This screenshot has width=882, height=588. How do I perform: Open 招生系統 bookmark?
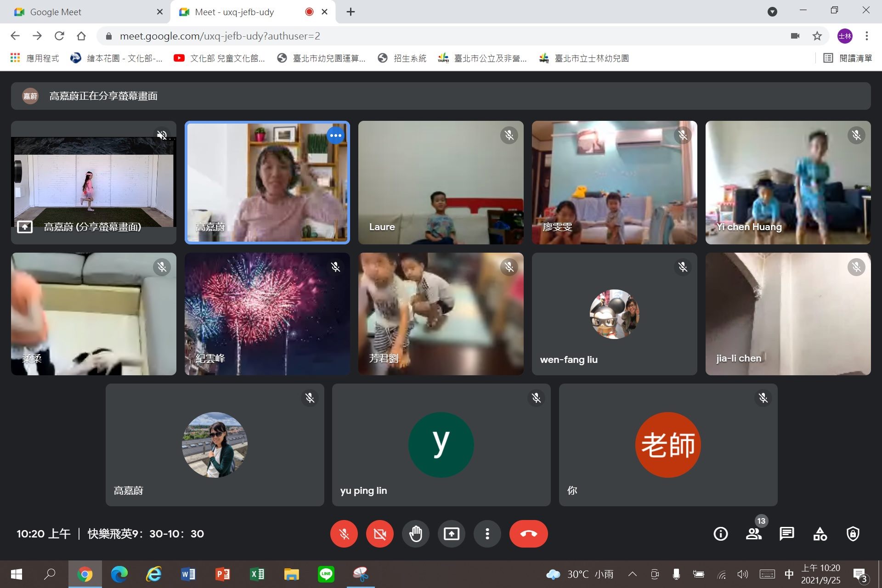point(402,58)
